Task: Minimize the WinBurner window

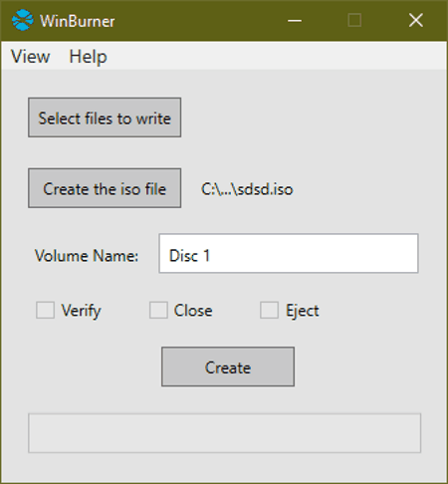Action: (x=295, y=21)
